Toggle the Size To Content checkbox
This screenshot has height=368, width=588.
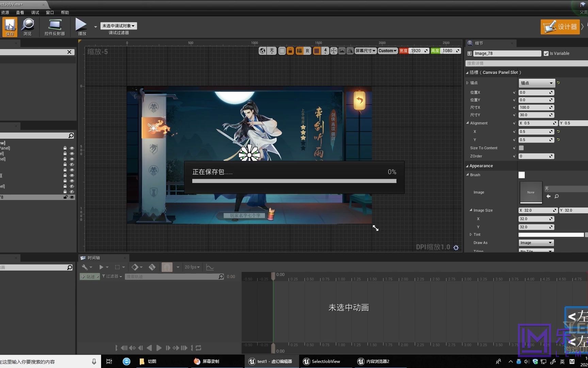tap(521, 148)
